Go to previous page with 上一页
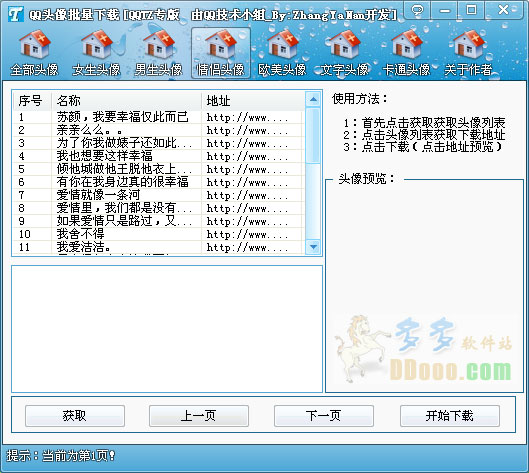Viewport: 529px width, 473px height. (199, 416)
